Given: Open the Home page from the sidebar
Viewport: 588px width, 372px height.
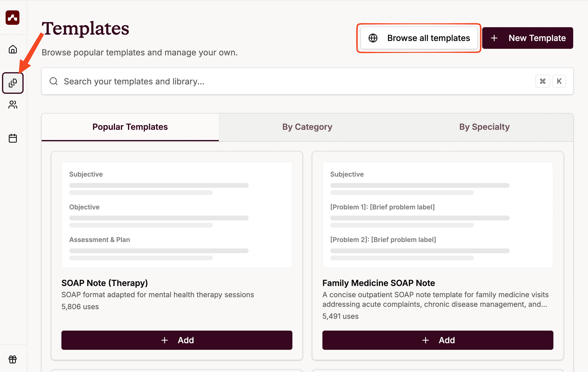Looking at the screenshot, I should [x=13, y=49].
